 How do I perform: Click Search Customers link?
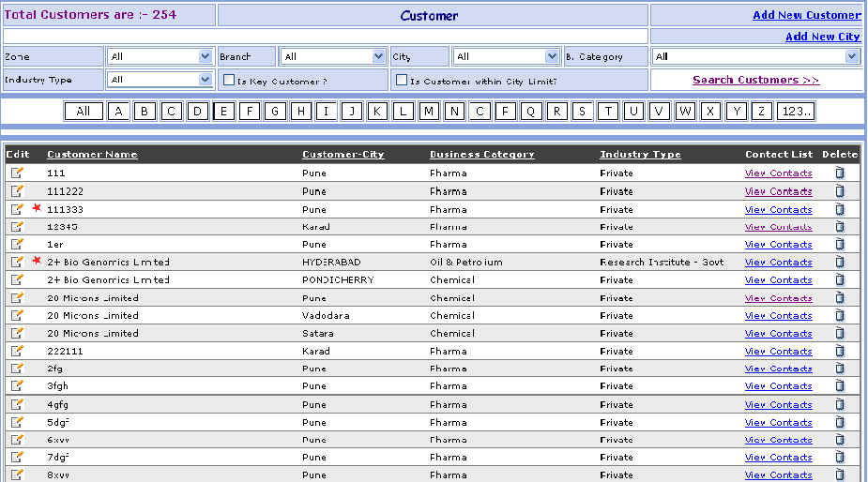point(755,80)
